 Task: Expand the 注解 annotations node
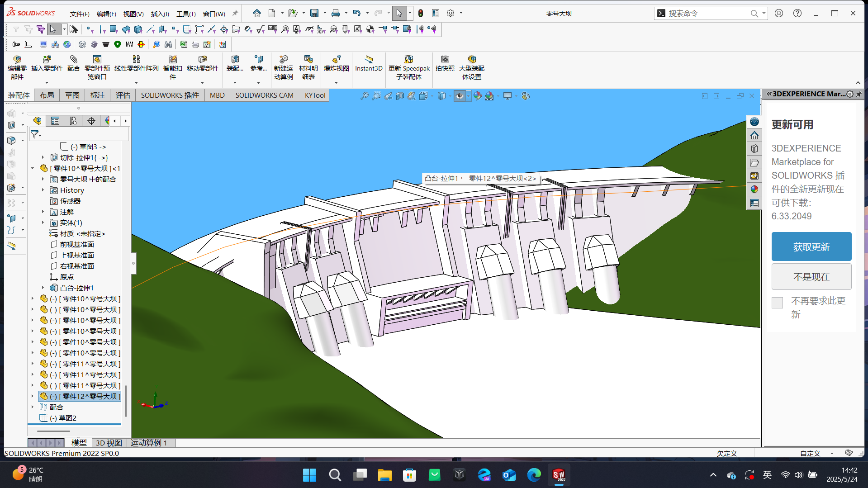[43, 212]
